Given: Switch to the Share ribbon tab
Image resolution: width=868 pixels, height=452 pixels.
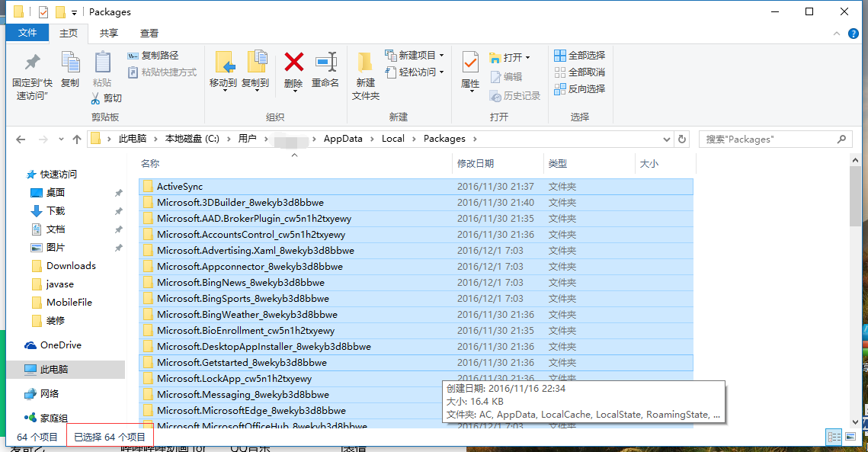Looking at the screenshot, I should pos(109,34).
